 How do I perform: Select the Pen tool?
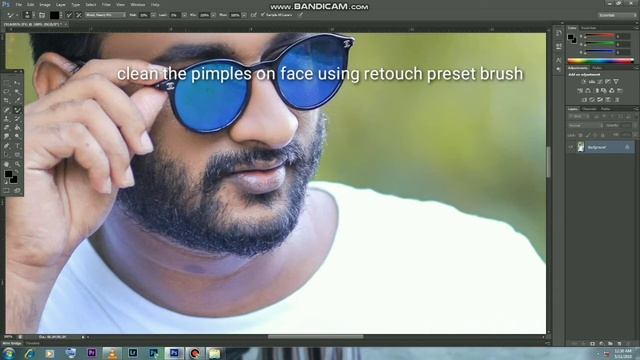click(x=6, y=146)
